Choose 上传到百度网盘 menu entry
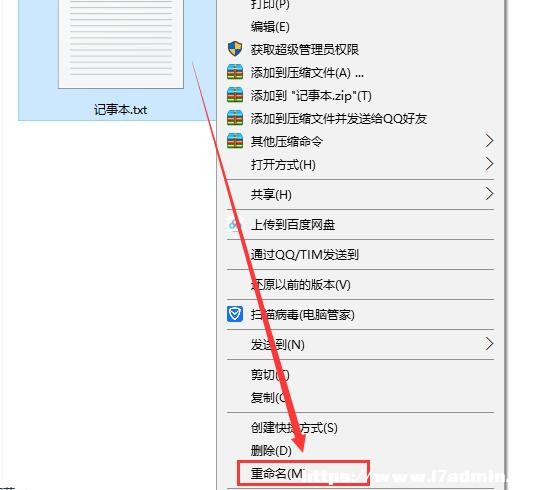The width and height of the screenshot is (537, 490). point(293,225)
